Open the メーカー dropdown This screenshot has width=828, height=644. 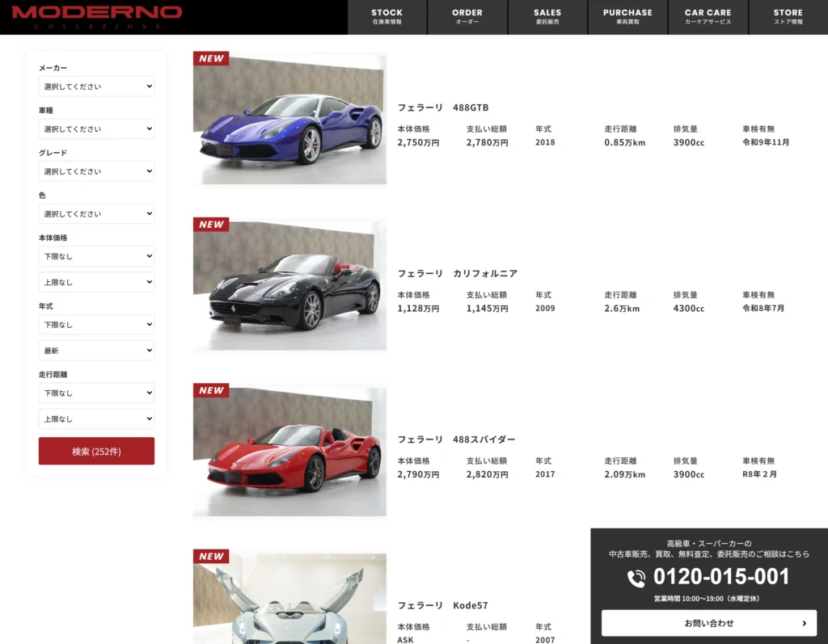pos(96,86)
